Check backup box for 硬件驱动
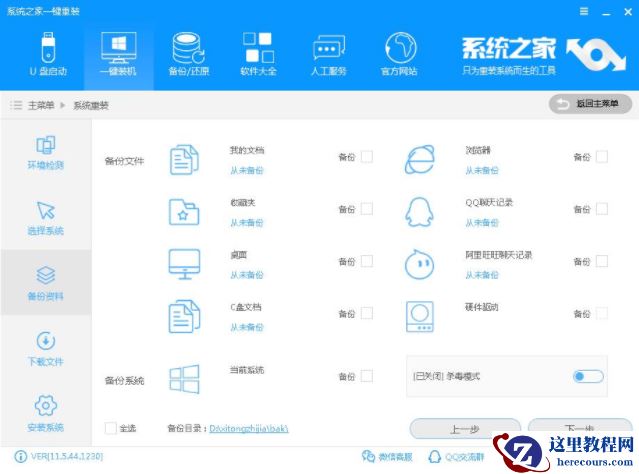The height and width of the screenshot is (474, 639). [x=602, y=313]
